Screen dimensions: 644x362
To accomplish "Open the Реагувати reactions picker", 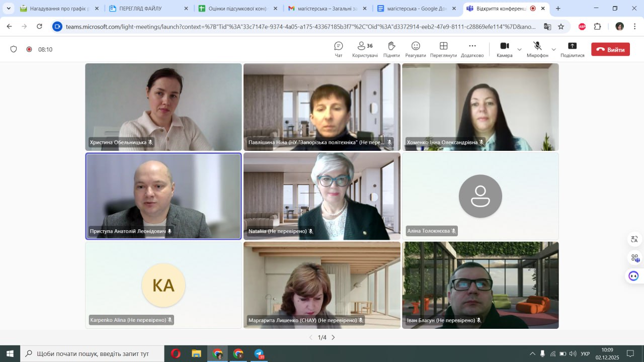I will [x=415, y=49].
